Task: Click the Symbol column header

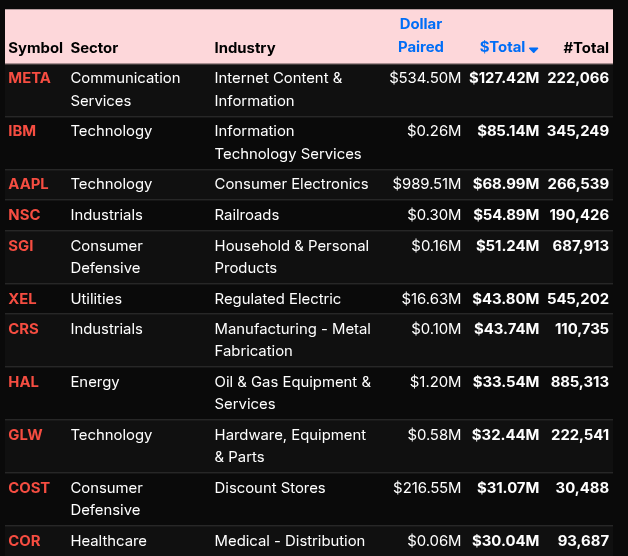Action: click(35, 48)
